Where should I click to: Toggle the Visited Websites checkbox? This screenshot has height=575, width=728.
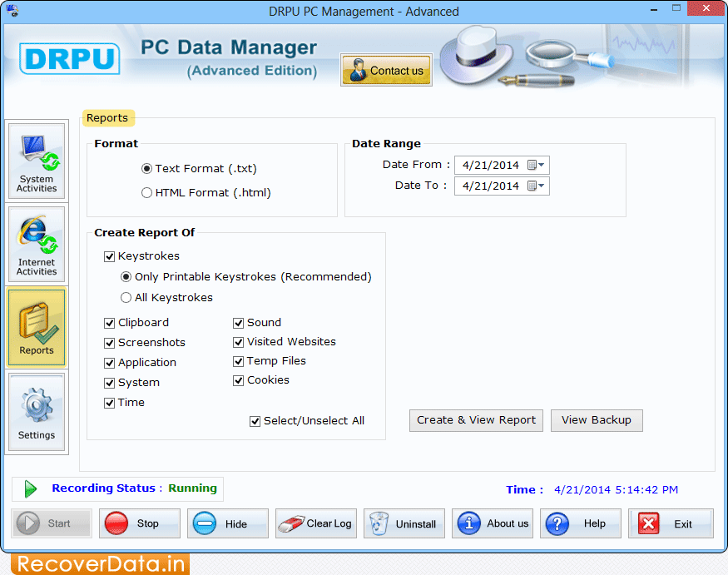click(x=239, y=342)
